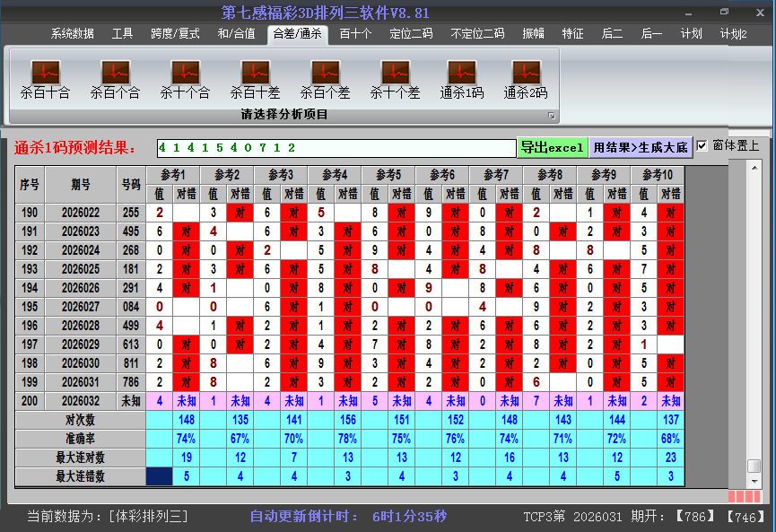Open the 系统数据 menu
Screen dimensions: 776x532
tap(72, 34)
